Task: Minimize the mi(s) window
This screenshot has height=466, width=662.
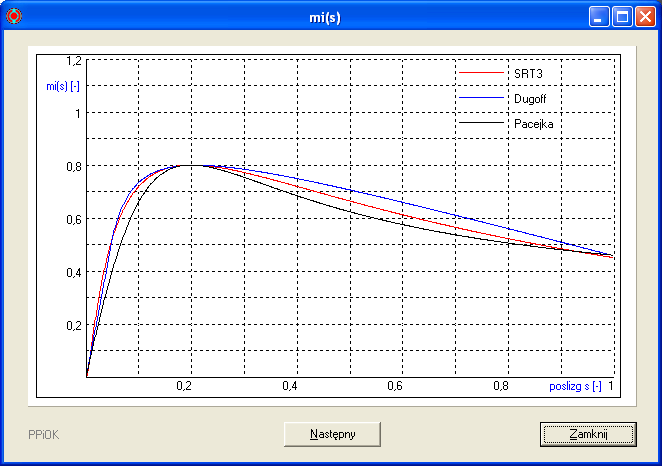Action: click(599, 17)
